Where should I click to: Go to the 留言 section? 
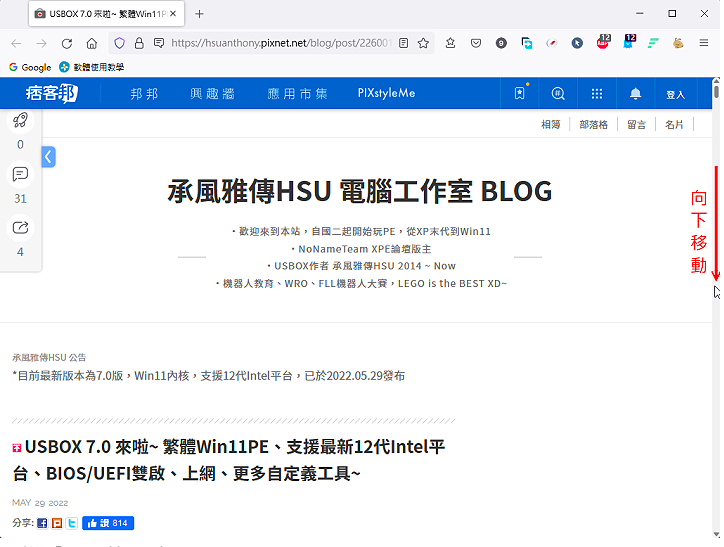pos(636,124)
